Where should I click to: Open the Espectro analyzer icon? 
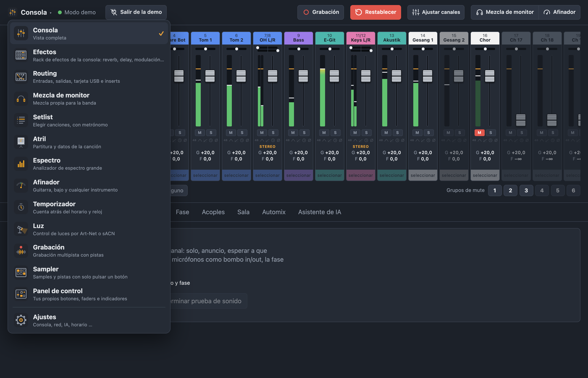21,164
